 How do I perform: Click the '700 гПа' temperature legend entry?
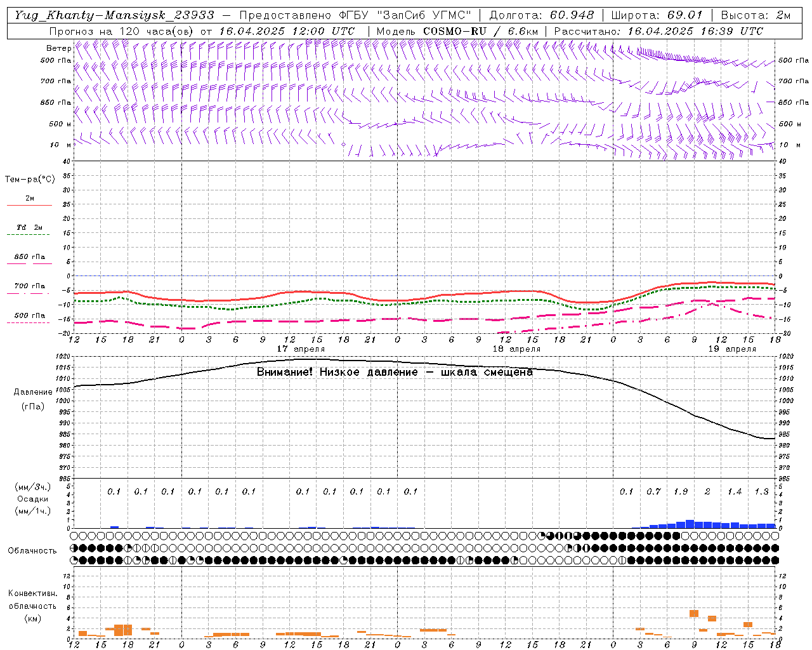[x=30, y=286]
